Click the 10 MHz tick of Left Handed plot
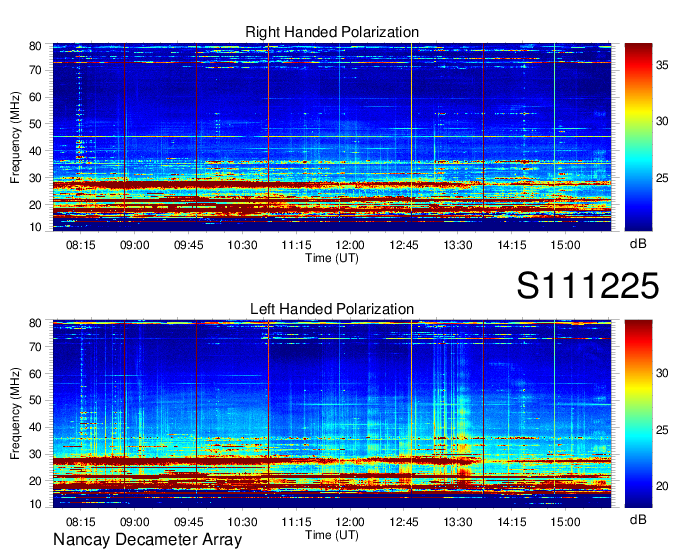Image resolution: width=680 pixels, height=552 pixels. pos(35,504)
